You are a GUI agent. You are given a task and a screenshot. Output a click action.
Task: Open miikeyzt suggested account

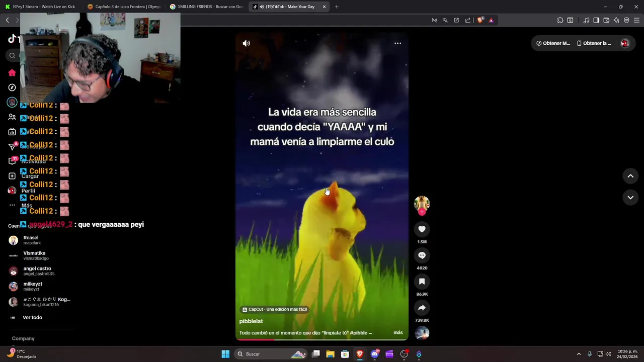pos(40,286)
